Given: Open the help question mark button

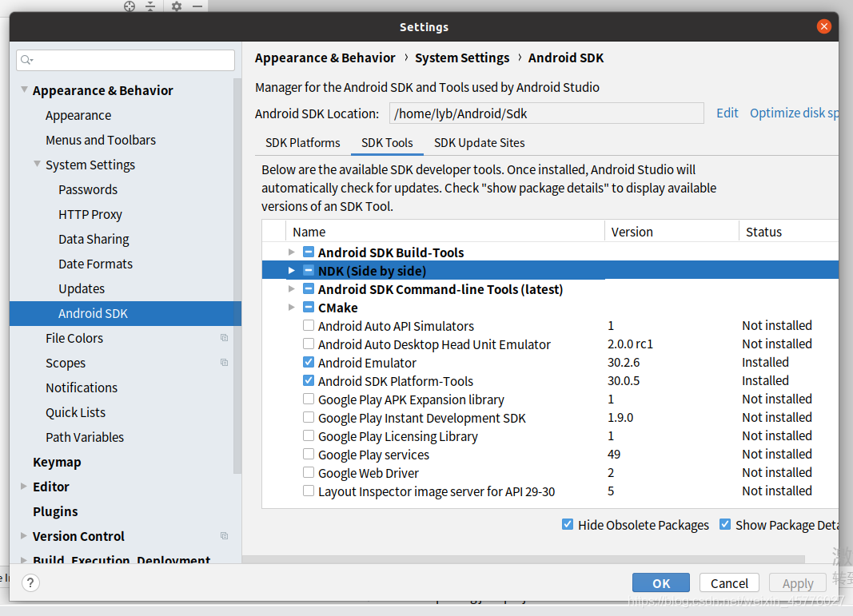Looking at the screenshot, I should pyautogui.click(x=30, y=582).
